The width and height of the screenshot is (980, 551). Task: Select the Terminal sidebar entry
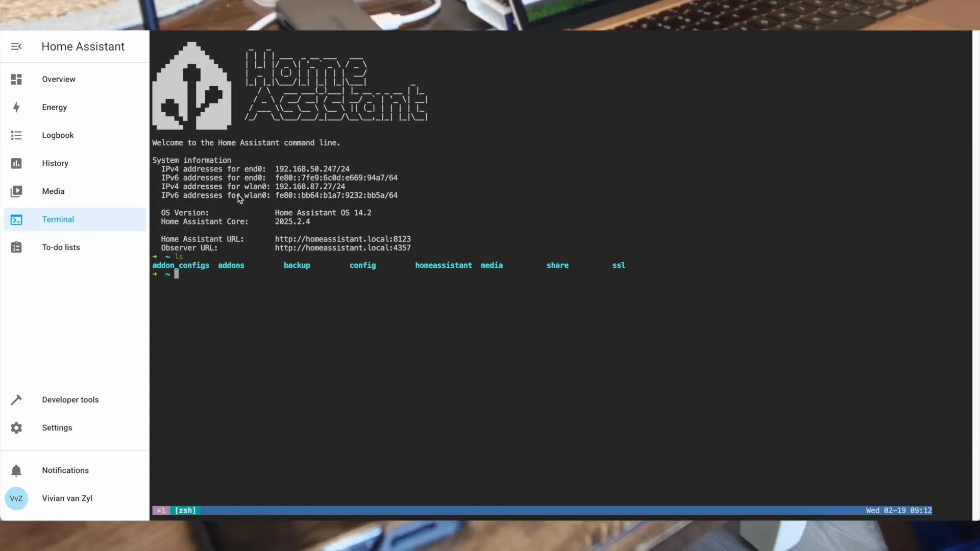pyautogui.click(x=75, y=219)
